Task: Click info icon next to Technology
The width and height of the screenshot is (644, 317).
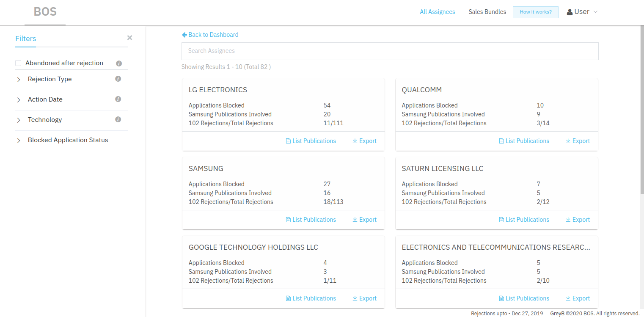Action: (118, 119)
